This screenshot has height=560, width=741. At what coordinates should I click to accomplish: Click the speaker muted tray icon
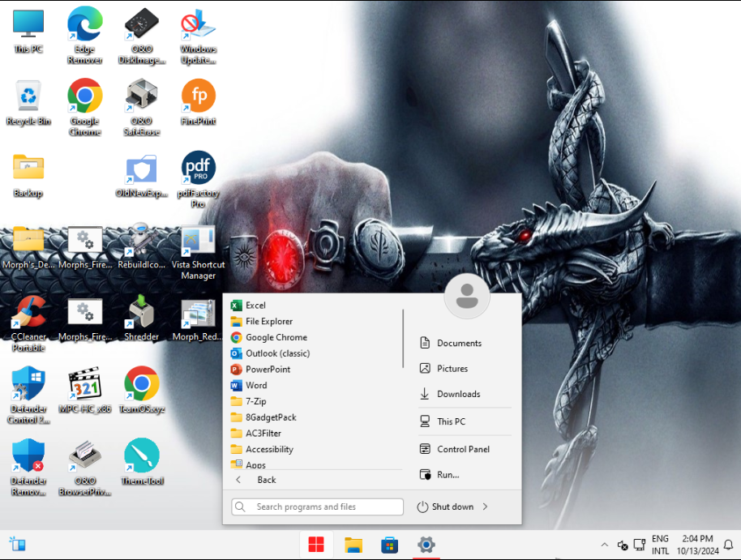click(623, 545)
